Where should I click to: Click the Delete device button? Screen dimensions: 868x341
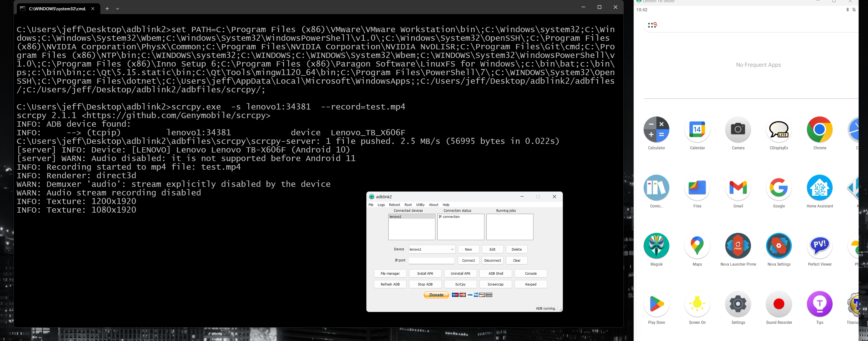(x=517, y=249)
